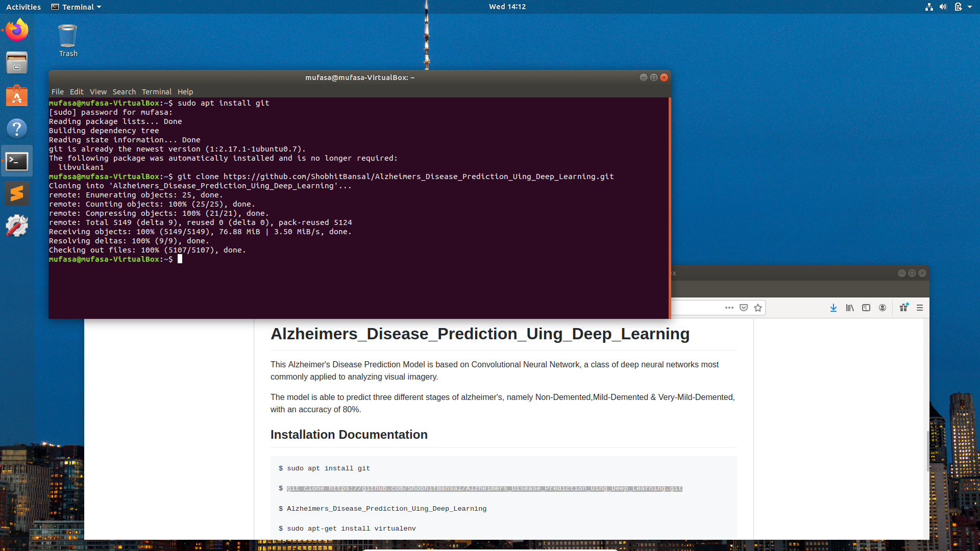
Task: Click the Firefox extensions icon
Action: coord(904,308)
